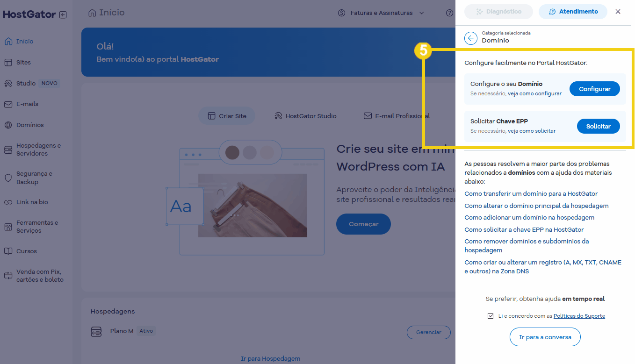The image size is (635, 364).
Task: Click the Ir para a conversa button
Action: pos(545,337)
